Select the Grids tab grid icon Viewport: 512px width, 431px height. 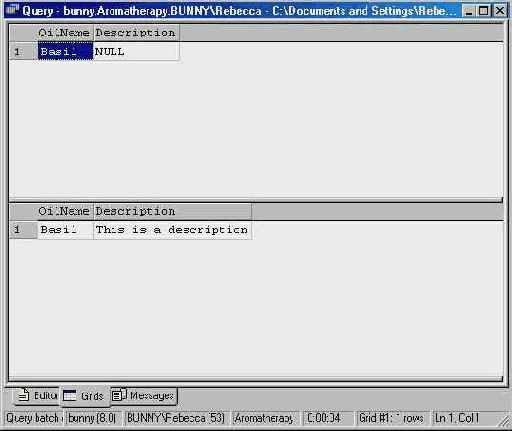pyautogui.click(x=70, y=396)
